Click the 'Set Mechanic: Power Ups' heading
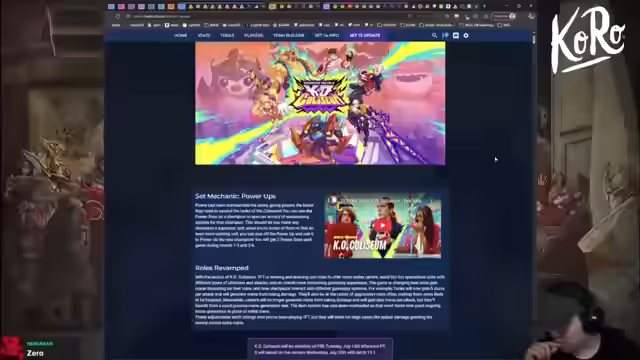This screenshot has height=360, width=640. (236, 196)
